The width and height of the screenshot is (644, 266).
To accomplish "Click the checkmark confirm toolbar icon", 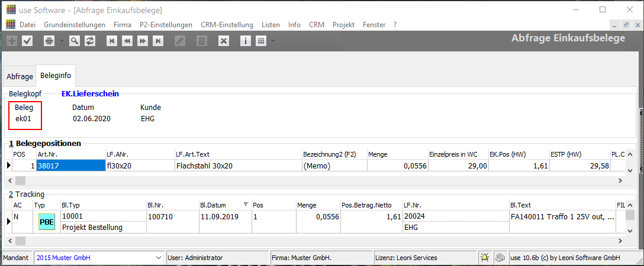I will pos(27,41).
